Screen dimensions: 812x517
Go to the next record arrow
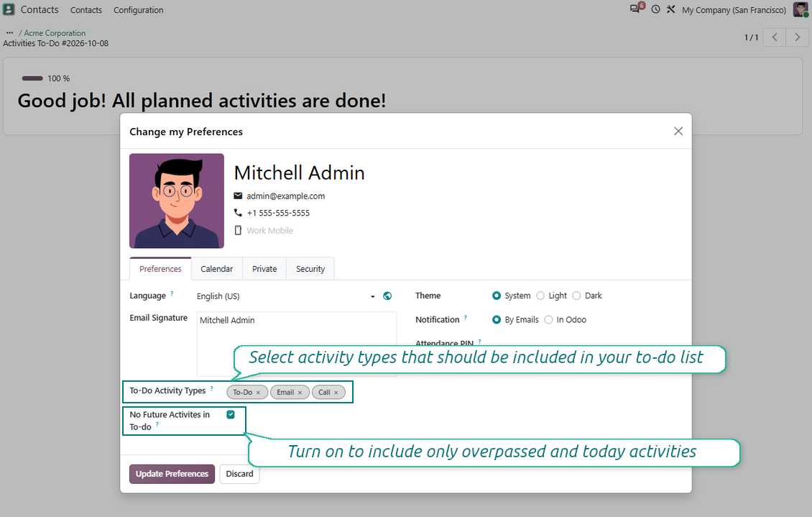pyautogui.click(x=797, y=37)
